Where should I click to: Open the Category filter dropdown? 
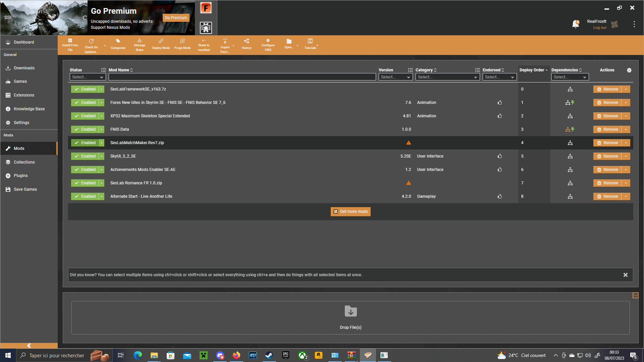(447, 77)
